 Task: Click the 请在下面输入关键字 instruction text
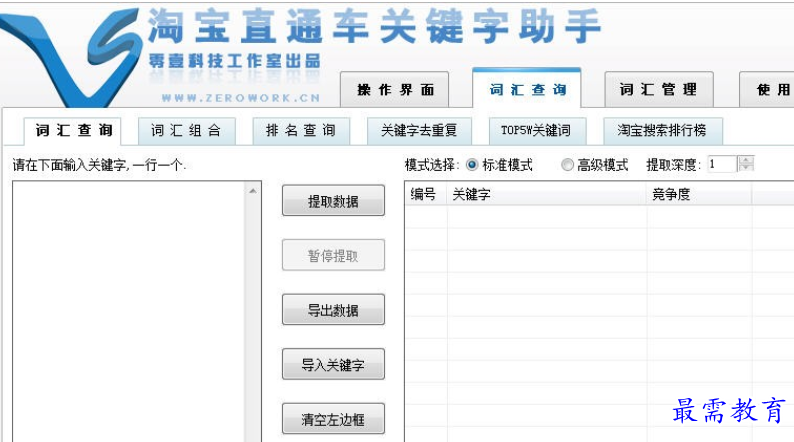(99, 165)
